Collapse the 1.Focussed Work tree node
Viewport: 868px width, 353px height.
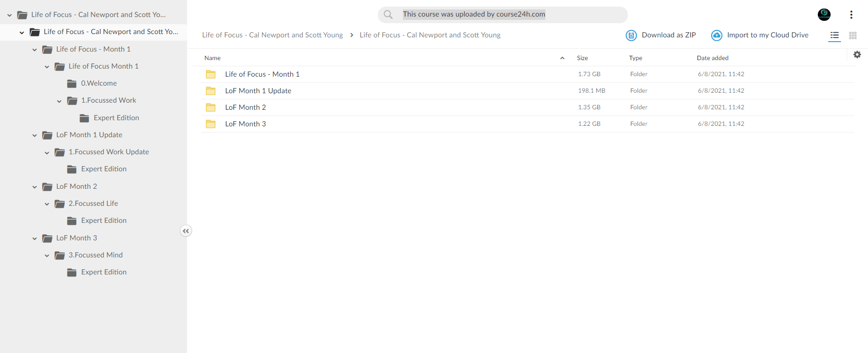(x=59, y=101)
